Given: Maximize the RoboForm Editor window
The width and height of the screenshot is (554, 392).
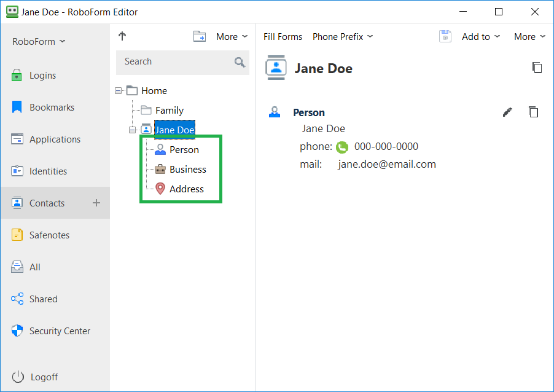Looking at the screenshot, I should (x=499, y=12).
